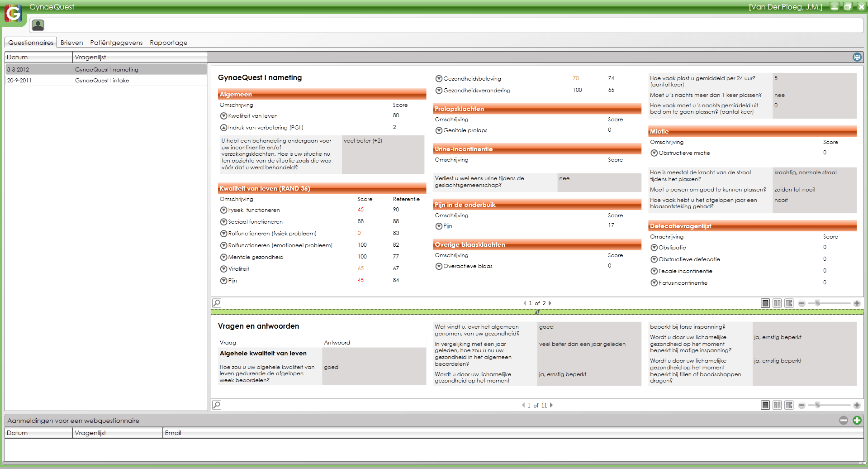Image resolution: width=868 pixels, height=469 pixels.
Task: Zoom in the Vragen en antwoorden viewer
Action: pos(857,405)
